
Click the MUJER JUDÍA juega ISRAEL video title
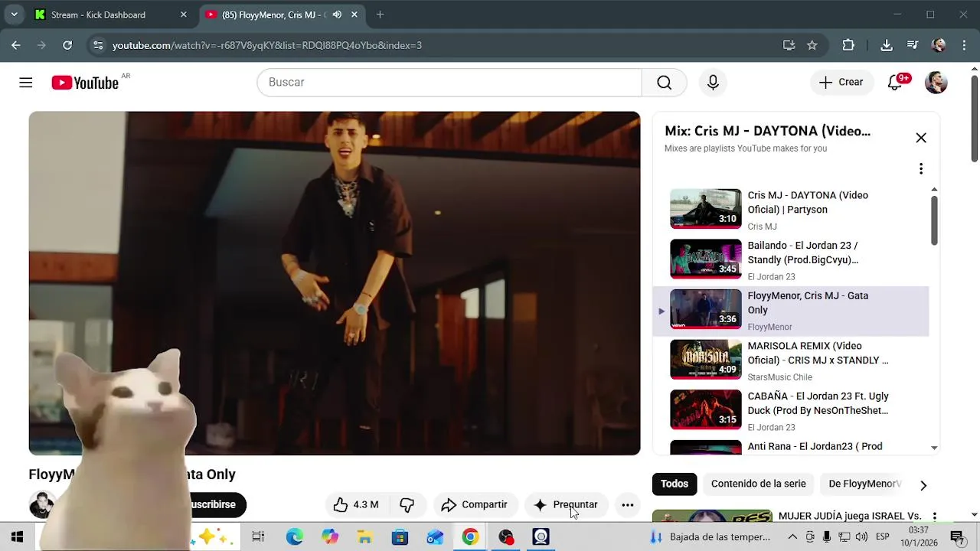pyautogui.click(x=850, y=516)
